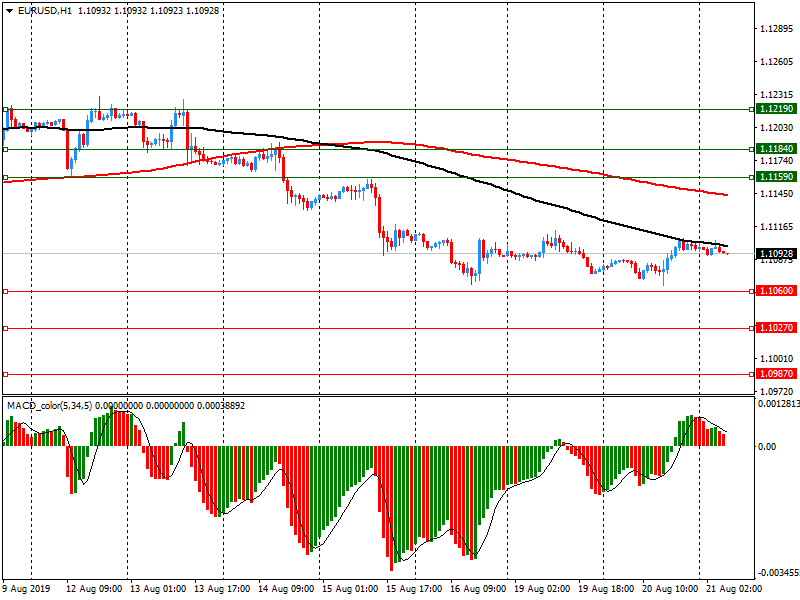
Task: Click the 1.12315 value on price scale
Action: point(777,95)
